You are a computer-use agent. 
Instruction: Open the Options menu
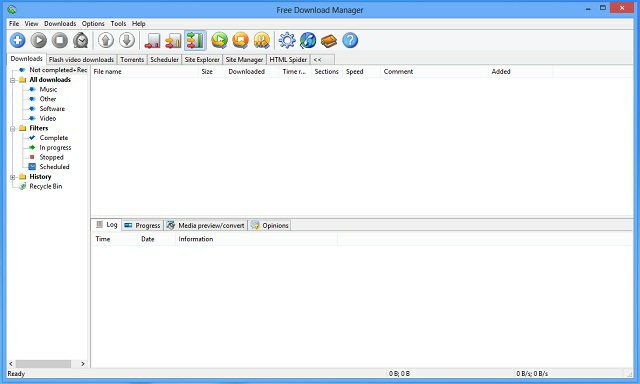click(93, 24)
